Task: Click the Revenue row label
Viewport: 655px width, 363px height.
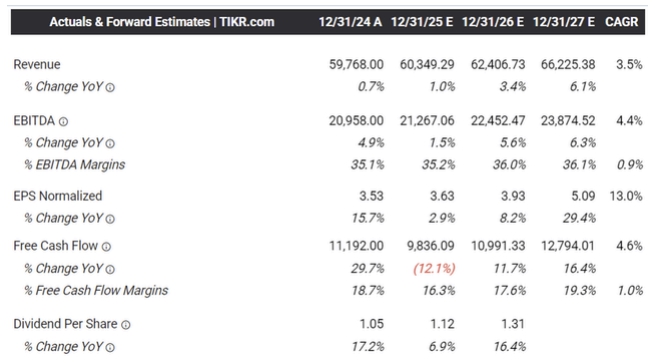Action: coord(37,64)
